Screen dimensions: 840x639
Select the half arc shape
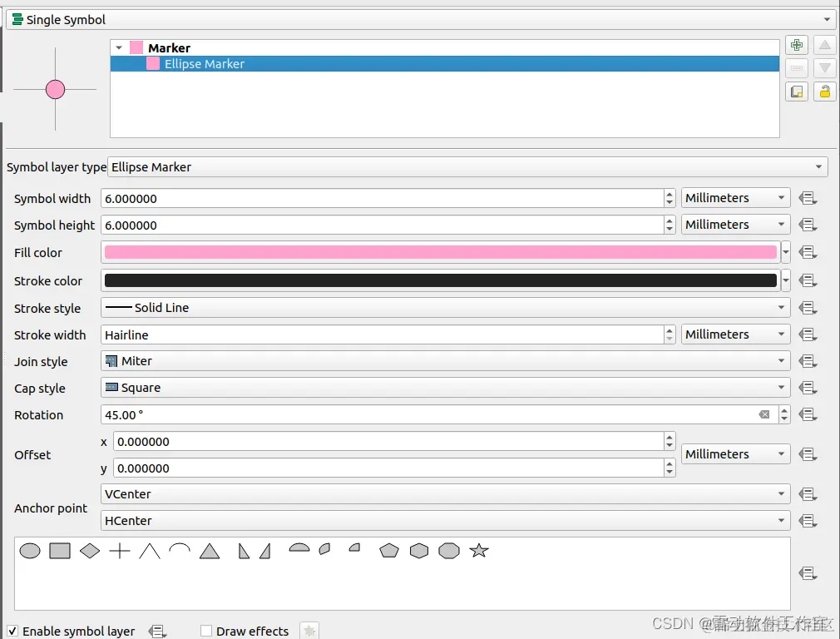tap(180, 548)
